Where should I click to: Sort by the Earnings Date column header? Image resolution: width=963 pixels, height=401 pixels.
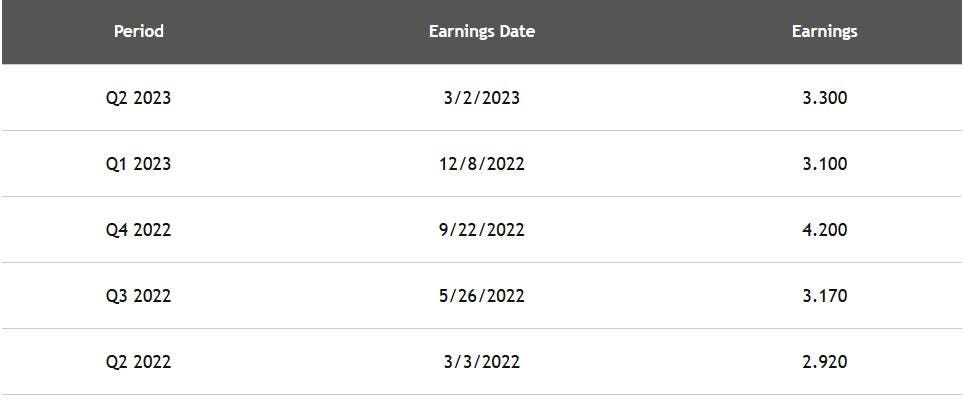point(481,31)
